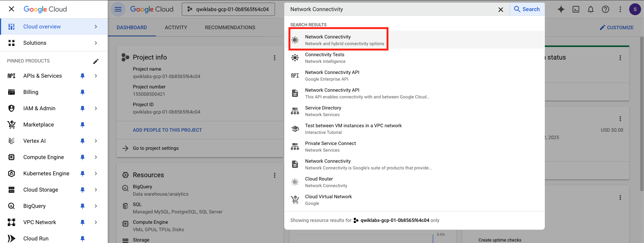Unpin Billing from pinned products
Image resolution: width=644 pixels, height=243 pixels.
[83, 92]
